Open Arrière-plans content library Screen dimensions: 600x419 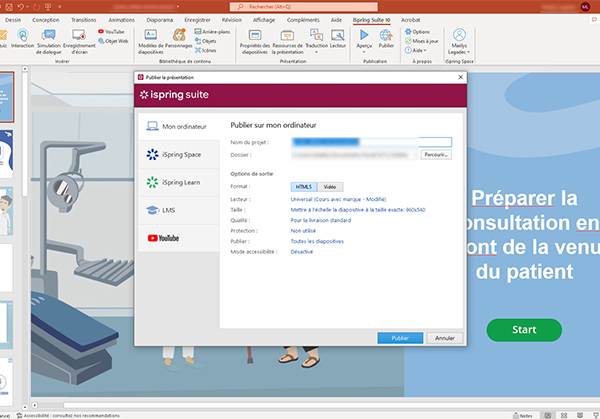[212, 32]
